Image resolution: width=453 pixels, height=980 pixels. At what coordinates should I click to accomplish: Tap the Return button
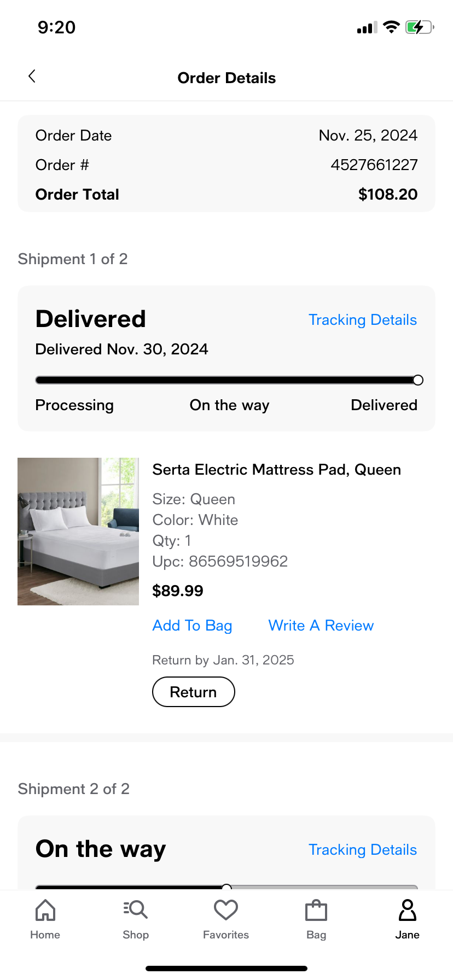[x=194, y=692]
